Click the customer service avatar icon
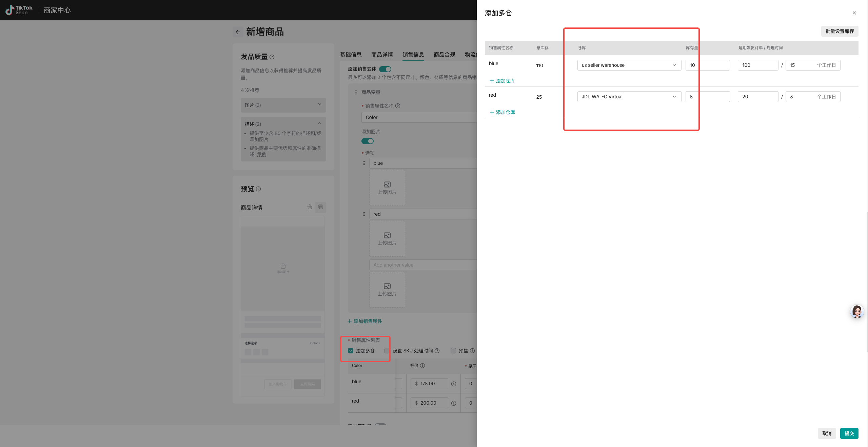 857,311
